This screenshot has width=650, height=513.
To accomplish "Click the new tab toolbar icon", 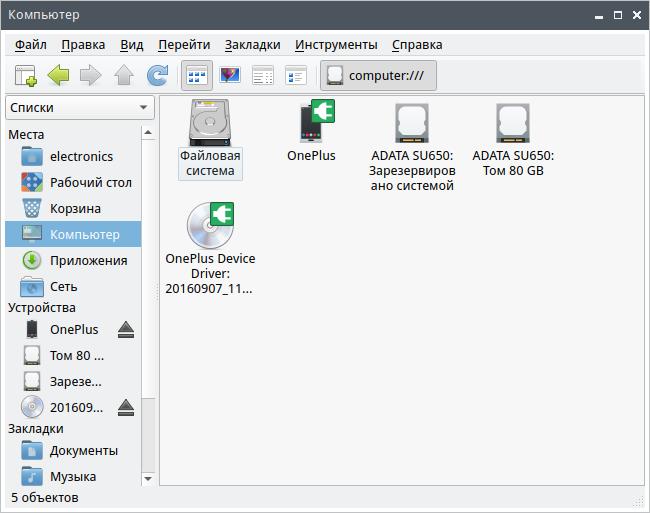I will [x=26, y=75].
